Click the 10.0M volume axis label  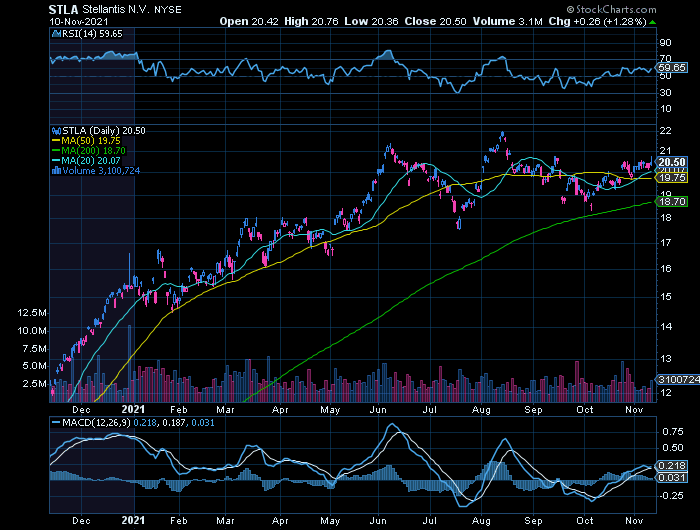coord(32,331)
